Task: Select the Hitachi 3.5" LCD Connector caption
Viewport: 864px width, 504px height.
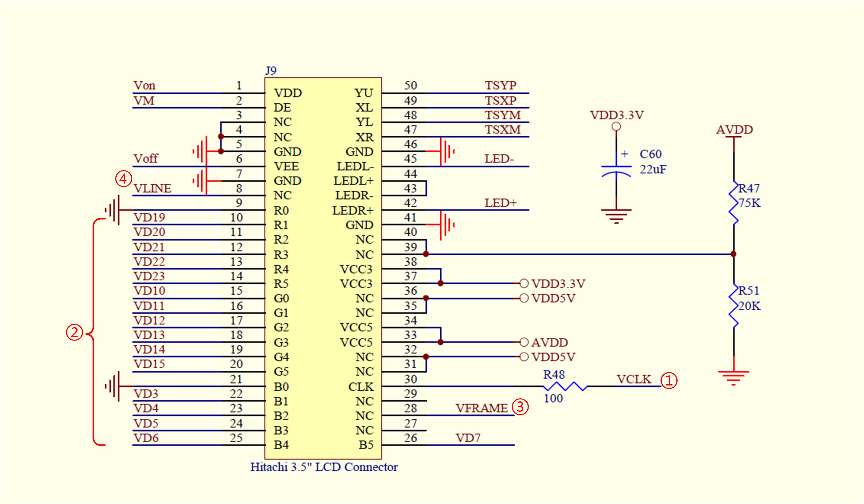Action: 324,467
